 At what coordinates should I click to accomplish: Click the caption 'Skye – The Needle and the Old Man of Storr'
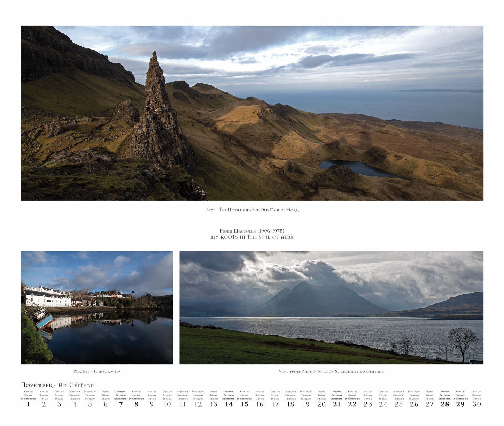[252, 210]
